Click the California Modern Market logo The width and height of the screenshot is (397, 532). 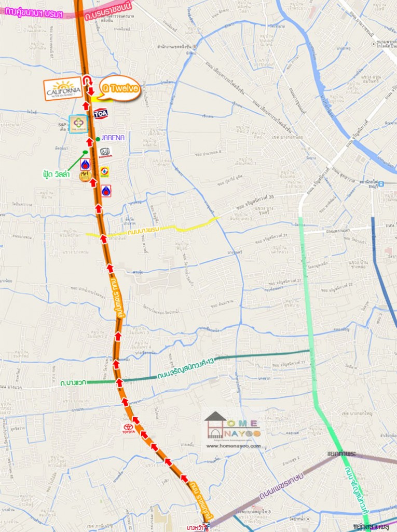click(63, 88)
